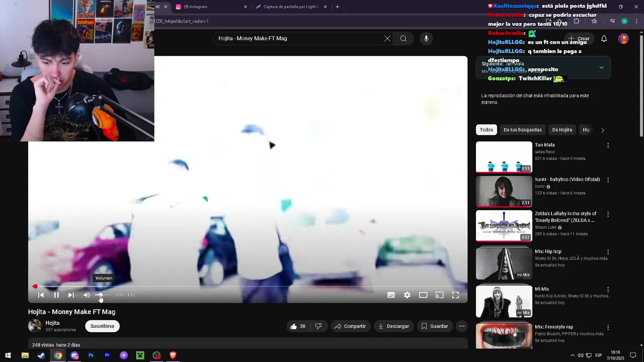Pause the video with the pause button
This screenshot has width=644, height=362.
56,295
